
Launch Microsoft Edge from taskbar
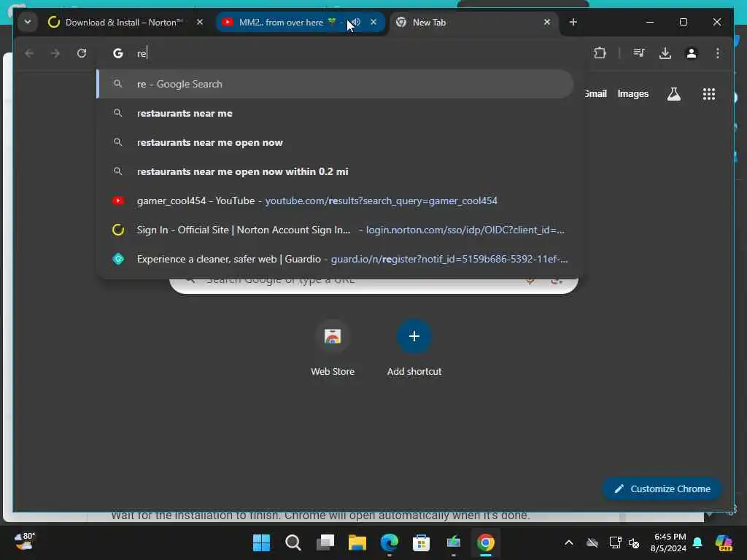pos(390,542)
